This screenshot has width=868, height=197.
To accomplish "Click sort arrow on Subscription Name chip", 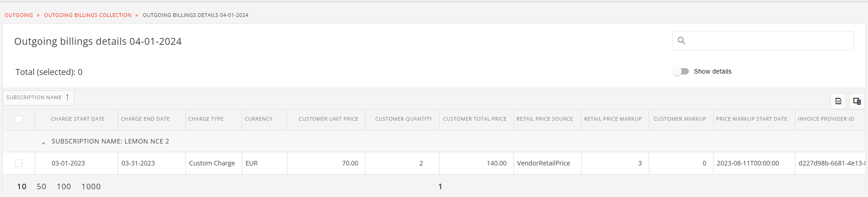I will [67, 97].
